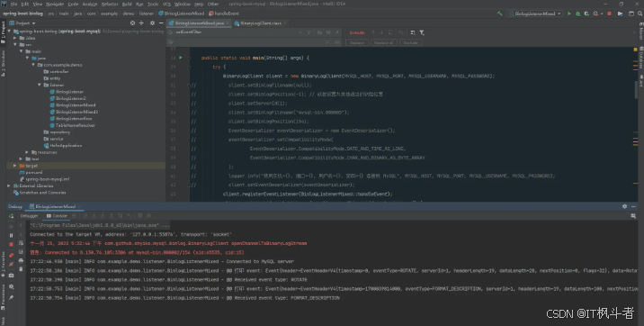Screen dimensions: 644x326
Task: View breakpoints in the Debug sidebar
Action: tap(11, 256)
